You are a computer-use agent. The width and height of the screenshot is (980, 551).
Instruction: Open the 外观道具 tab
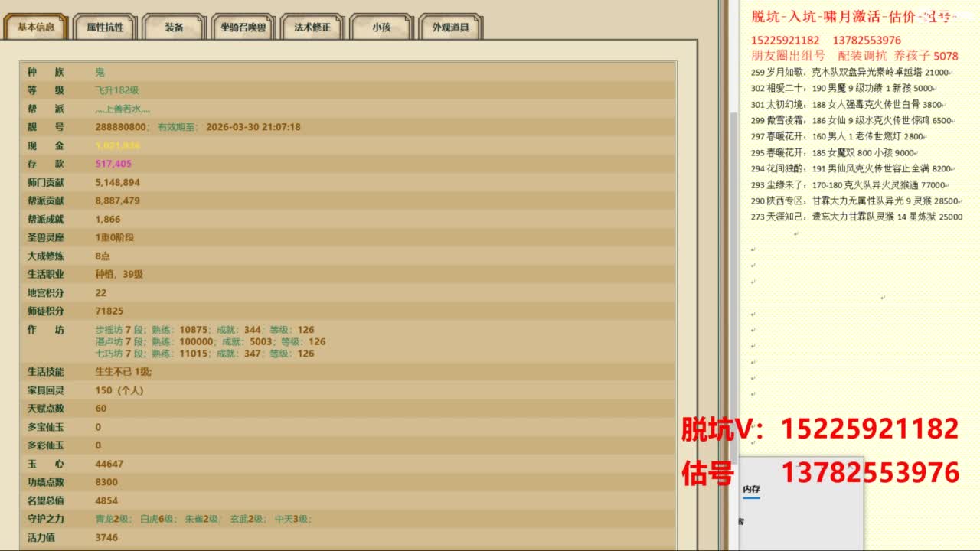[451, 28]
